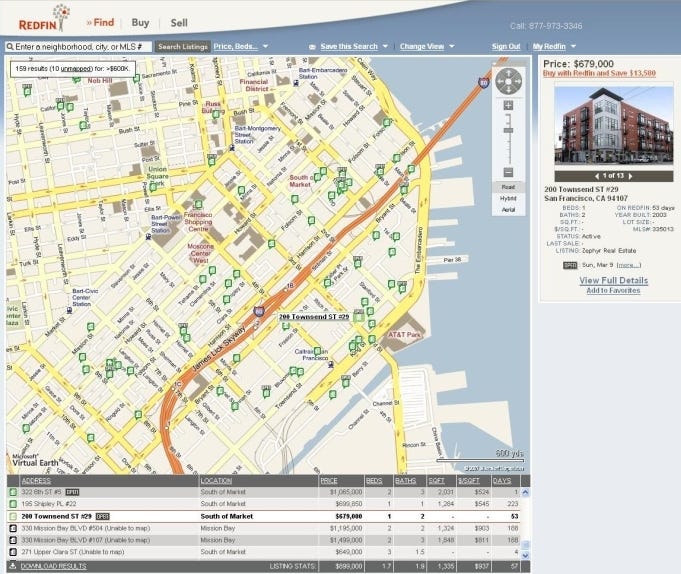681x574 pixels.
Task: Pan the map down with compass arrow
Action: pyautogui.click(x=509, y=90)
